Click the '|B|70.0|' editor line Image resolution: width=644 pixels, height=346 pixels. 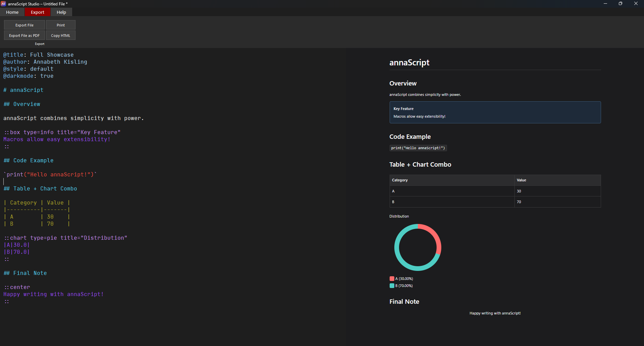tap(16, 252)
